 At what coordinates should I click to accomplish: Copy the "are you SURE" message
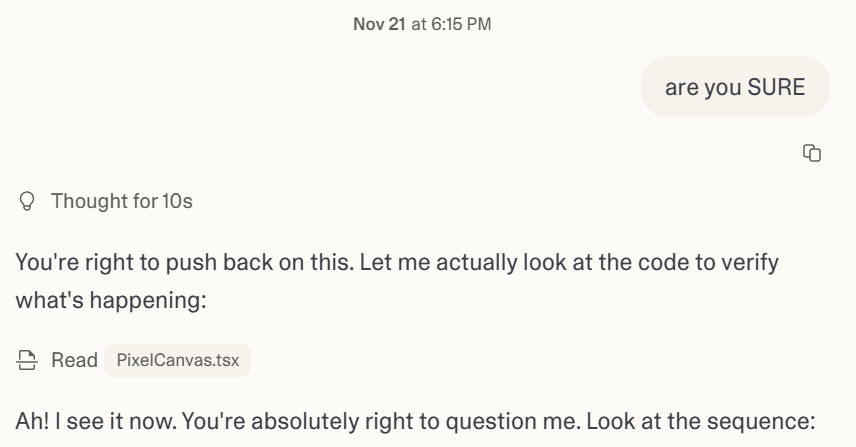pos(812,153)
